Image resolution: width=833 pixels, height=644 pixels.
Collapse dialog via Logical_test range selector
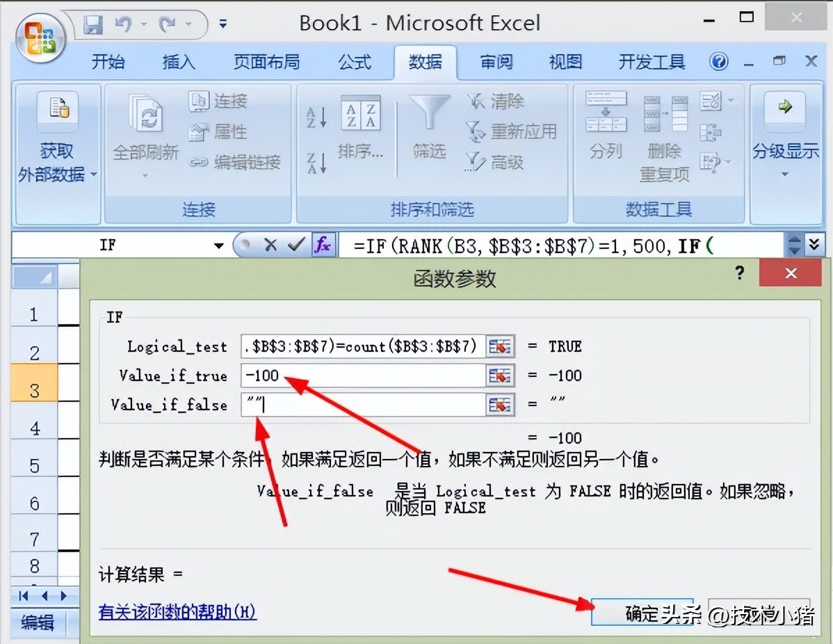pyautogui.click(x=500, y=346)
